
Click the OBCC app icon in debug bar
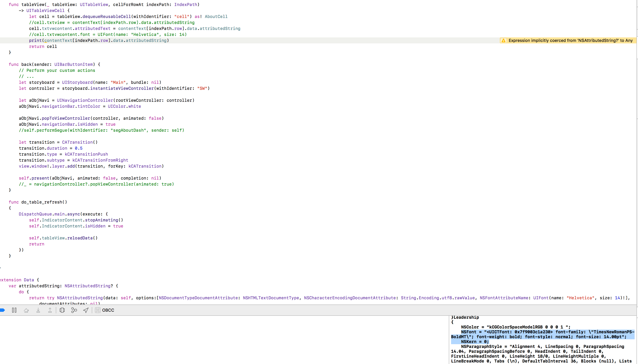(97, 310)
